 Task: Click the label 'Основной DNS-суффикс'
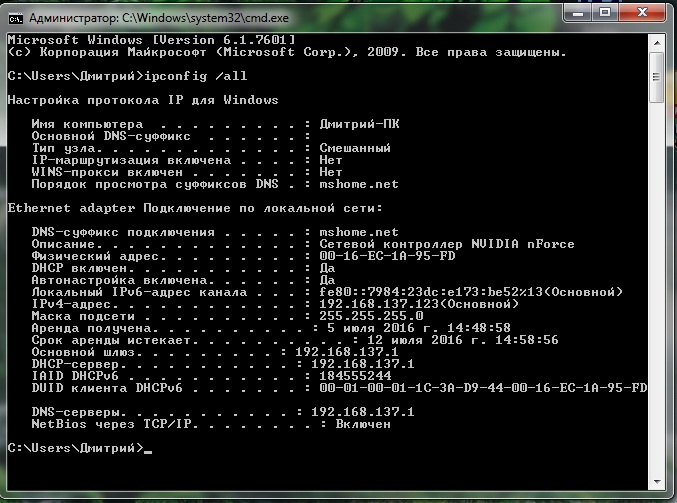click(x=111, y=136)
